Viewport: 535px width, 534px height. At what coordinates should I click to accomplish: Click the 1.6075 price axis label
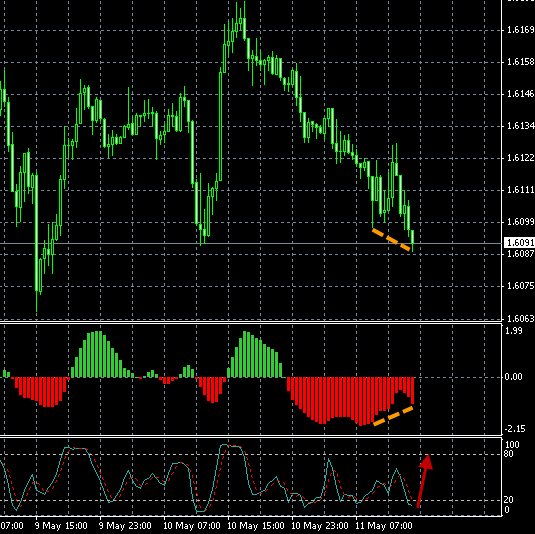click(x=521, y=286)
